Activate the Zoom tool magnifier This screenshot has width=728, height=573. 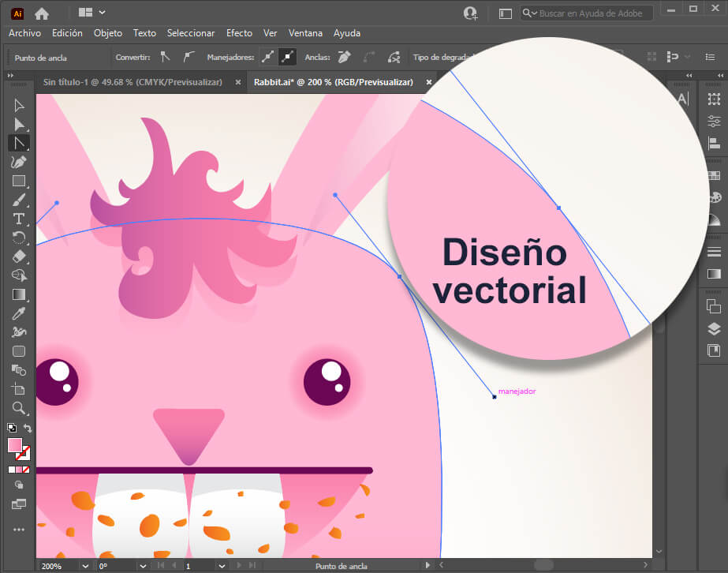(17, 408)
